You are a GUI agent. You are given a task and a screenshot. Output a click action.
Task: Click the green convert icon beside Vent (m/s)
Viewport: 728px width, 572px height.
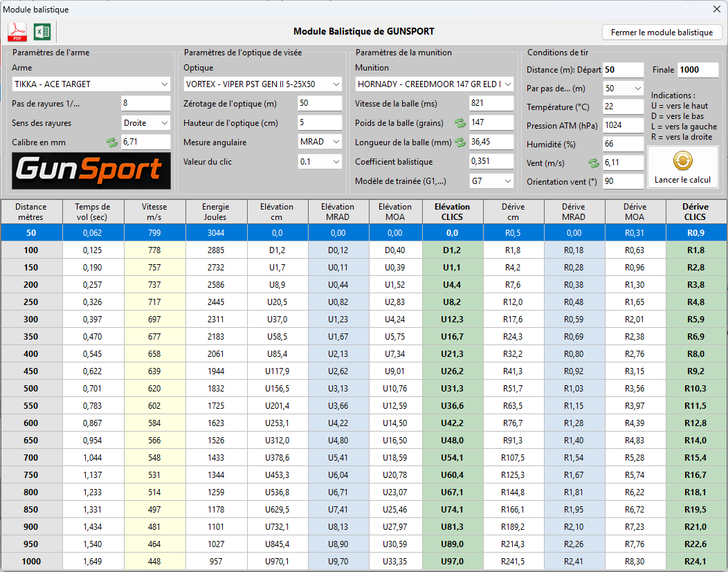click(x=594, y=163)
